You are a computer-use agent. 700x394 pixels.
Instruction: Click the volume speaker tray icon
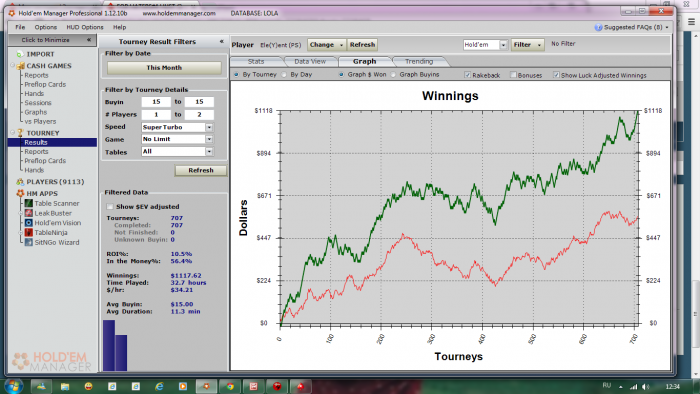[x=646, y=386]
